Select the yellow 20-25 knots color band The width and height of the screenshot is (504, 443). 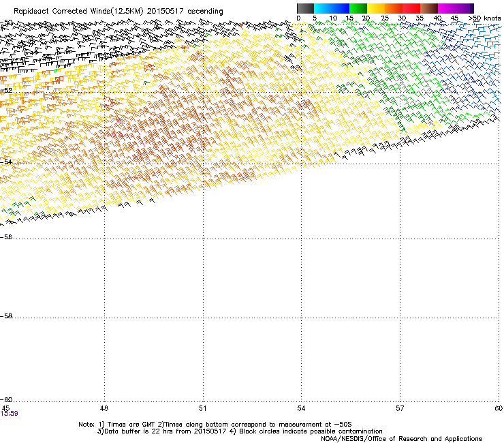[376, 8]
